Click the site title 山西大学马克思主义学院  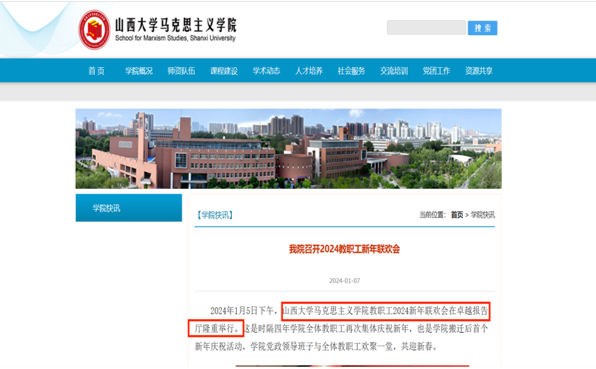(176, 25)
